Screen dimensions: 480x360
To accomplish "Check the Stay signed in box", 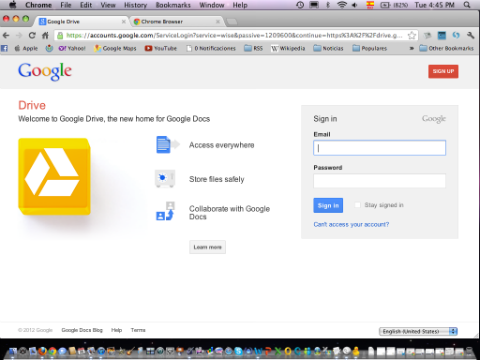I will pyautogui.click(x=357, y=205).
